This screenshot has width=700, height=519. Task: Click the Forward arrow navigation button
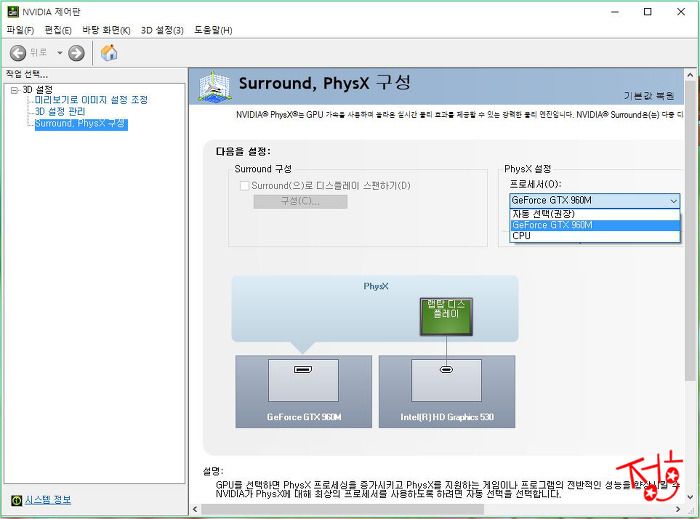(76, 53)
